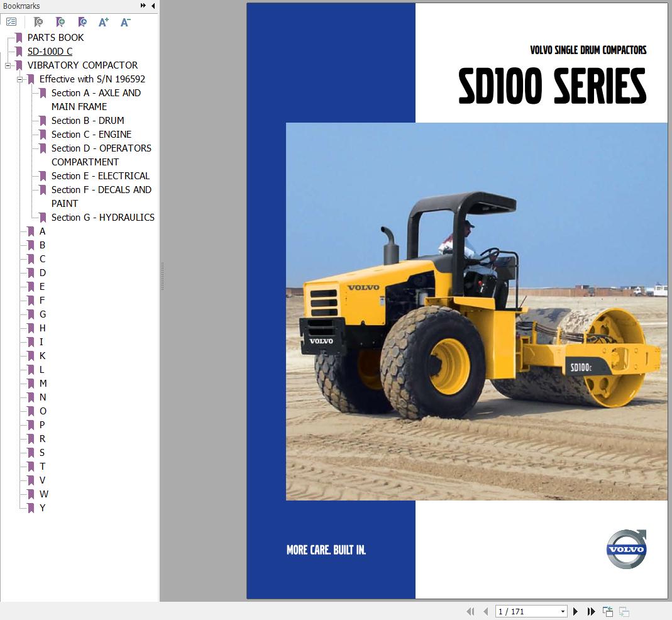Image resolution: width=672 pixels, height=620 pixels.
Task: Jump to index bookmark N
Action: coord(42,397)
